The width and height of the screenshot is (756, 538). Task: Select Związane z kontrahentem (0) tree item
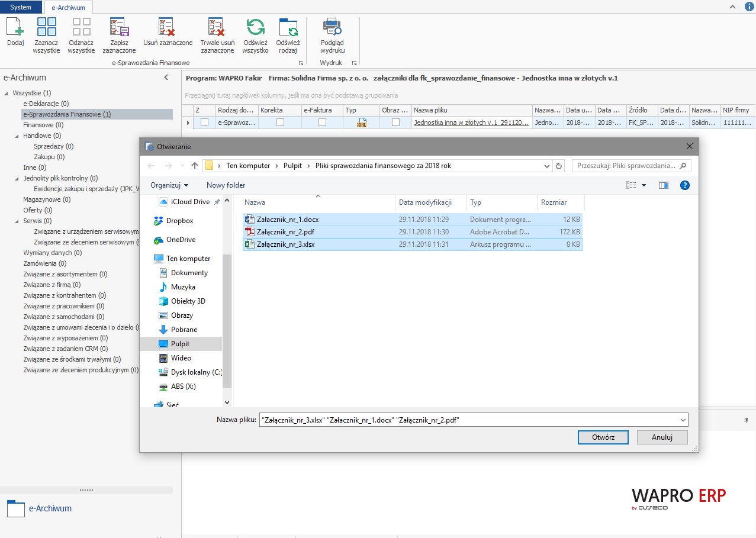65,295
